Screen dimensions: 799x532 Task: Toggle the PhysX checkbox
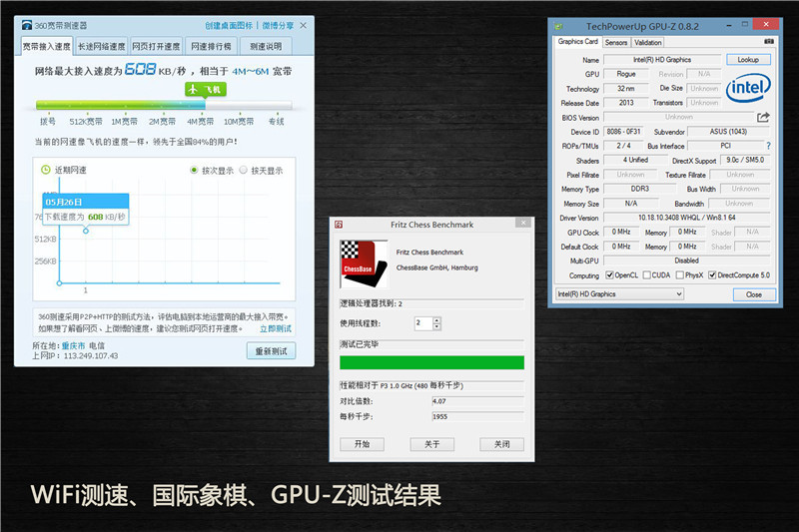pyautogui.click(x=680, y=274)
